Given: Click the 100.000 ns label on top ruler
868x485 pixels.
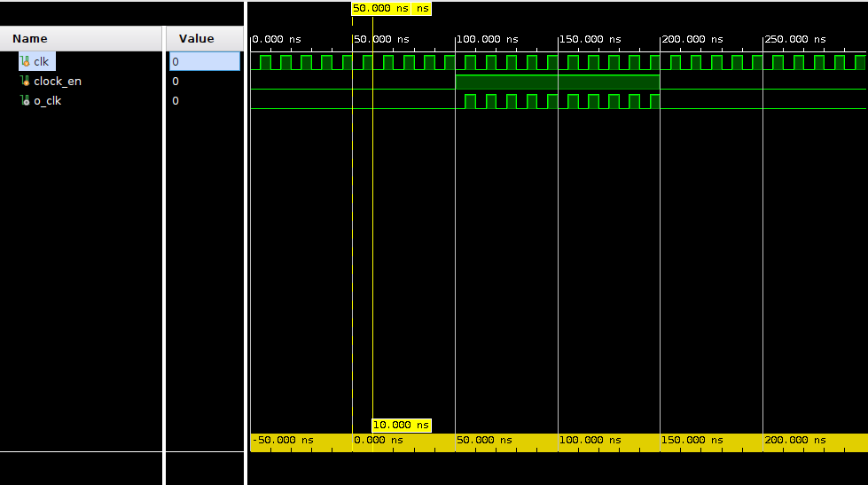Looking at the screenshot, I should click(x=487, y=39).
